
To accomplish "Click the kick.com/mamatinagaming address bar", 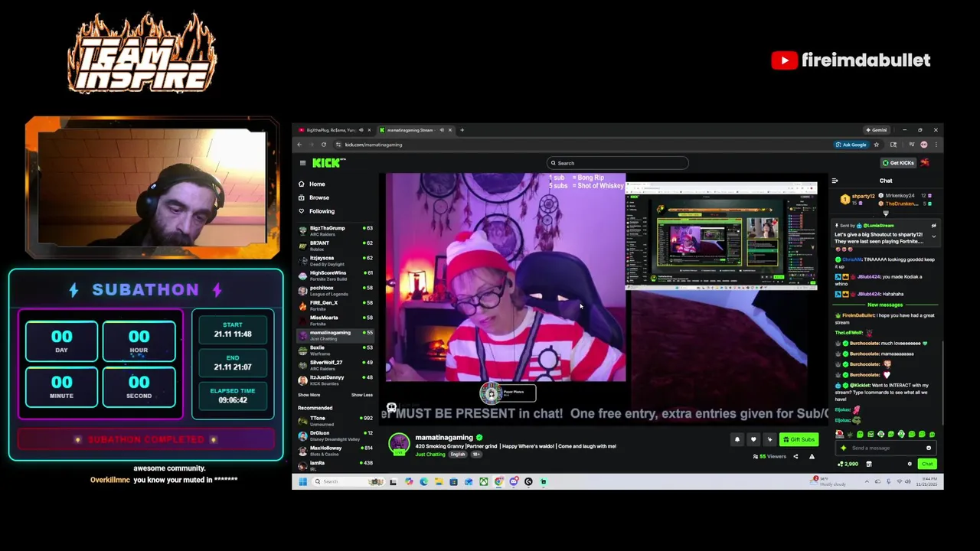I will pos(373,145).
